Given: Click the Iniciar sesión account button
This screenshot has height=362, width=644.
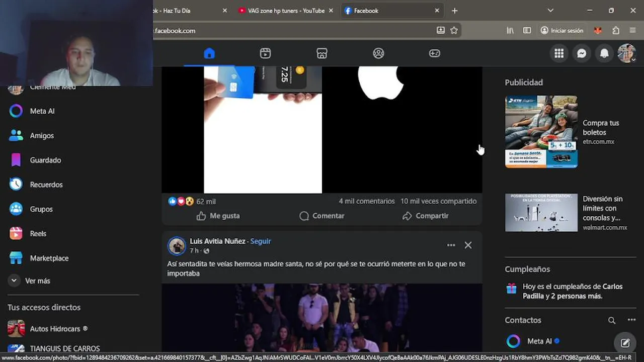Looking at the screenshot, I should pos(561,31).
